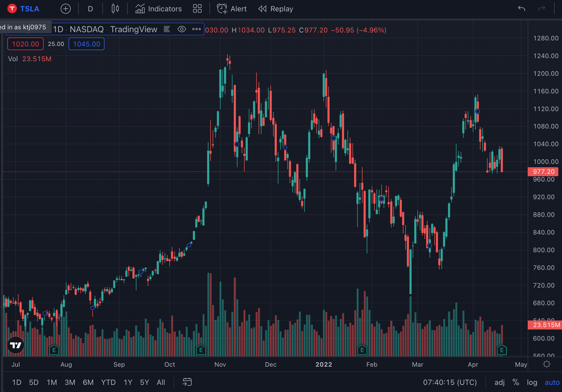562x392 pixels.
Task: Redo the last chart action
Action: pyautogui.click(x=541, y=9)
